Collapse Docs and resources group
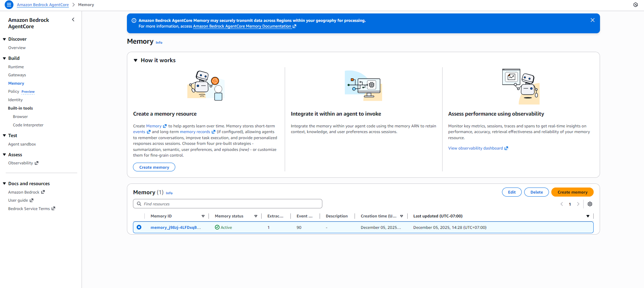 point(4,183)
